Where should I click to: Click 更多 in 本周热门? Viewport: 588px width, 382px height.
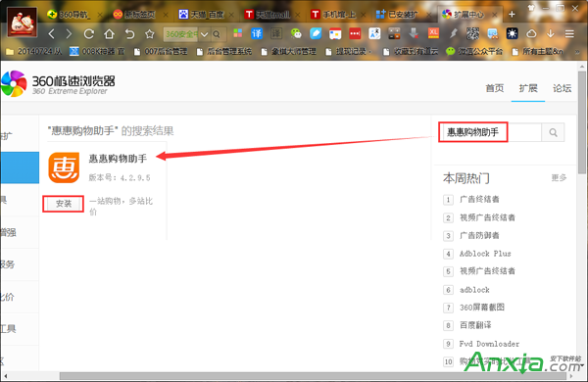pyautogui.click(x=559, y=177)
